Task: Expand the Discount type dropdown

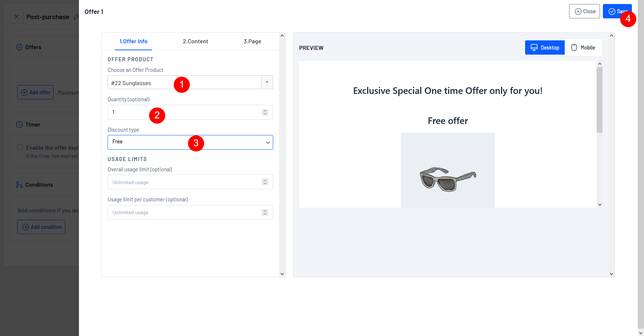Action: point(190,142)
